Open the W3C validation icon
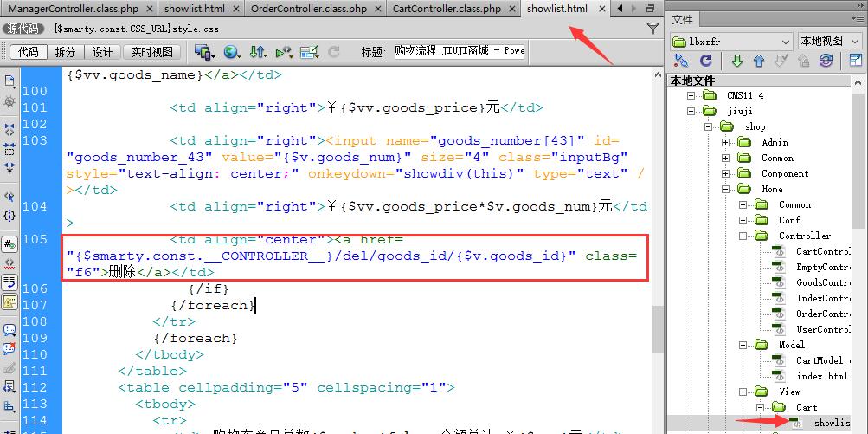The width and height of the screenshot is (868, 434). [284, 52]
